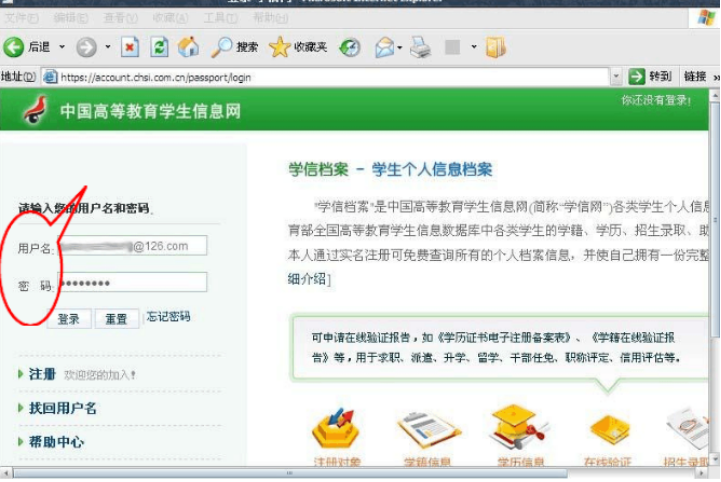Click the 忘记密码 forgot password link
The width and height of the screenshot is (721, 482).
[168, 316]
